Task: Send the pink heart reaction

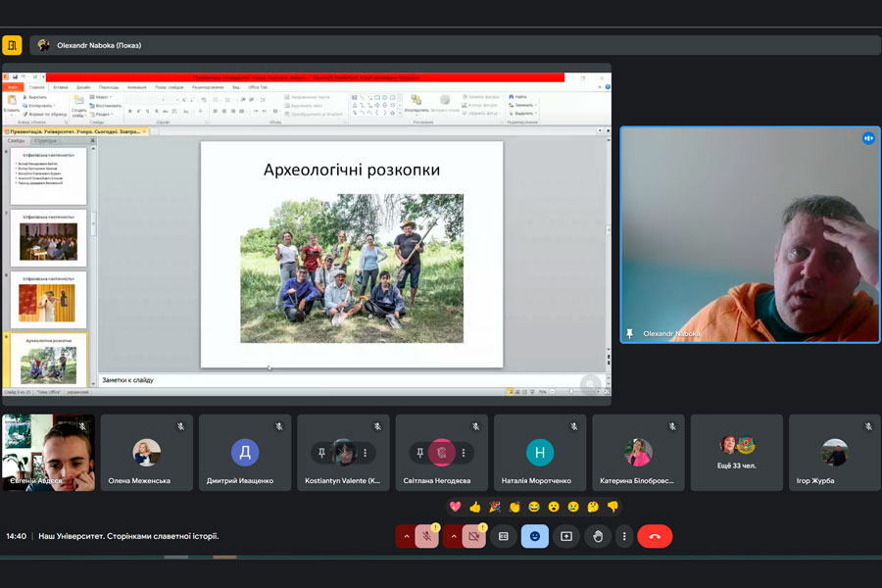Action: click(455, 507)
